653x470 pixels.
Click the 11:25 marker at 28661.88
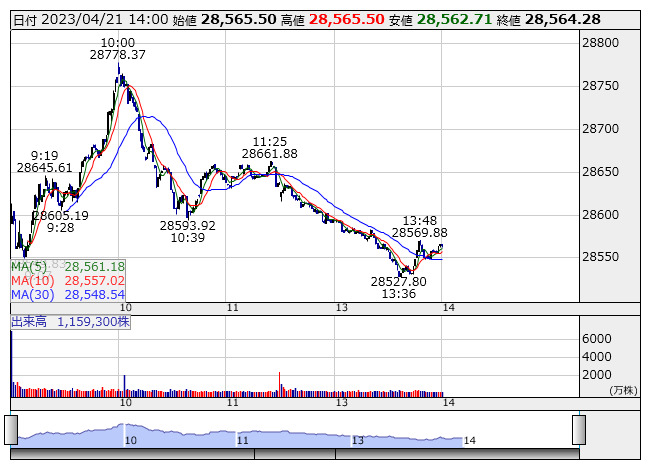point(269,153)
